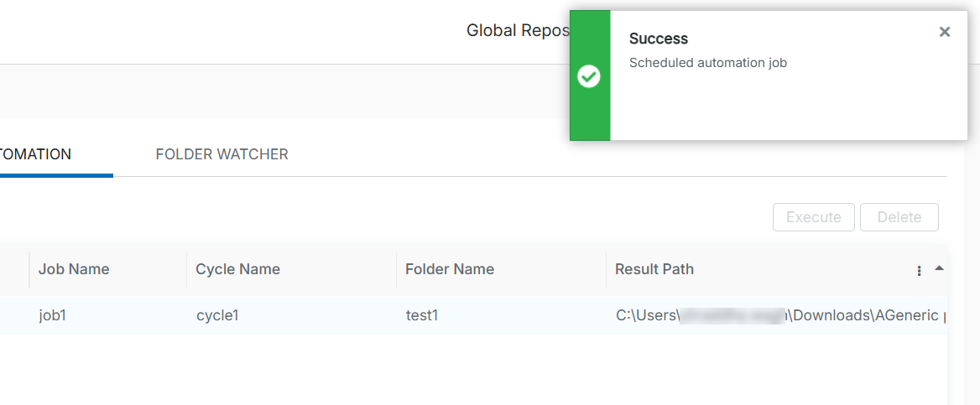Click the "Scheduled automation job" message text

pyautogui.click(x=707, y=62)
